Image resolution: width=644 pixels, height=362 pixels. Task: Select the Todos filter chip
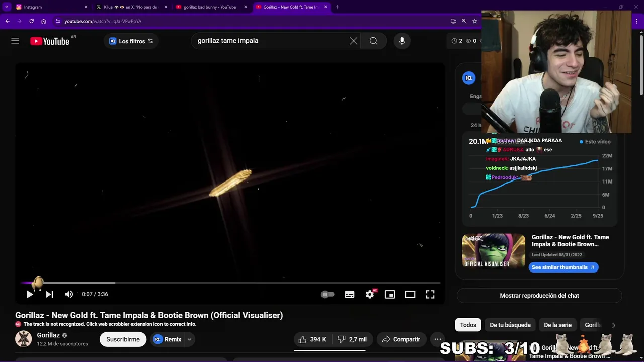point(468,325)
